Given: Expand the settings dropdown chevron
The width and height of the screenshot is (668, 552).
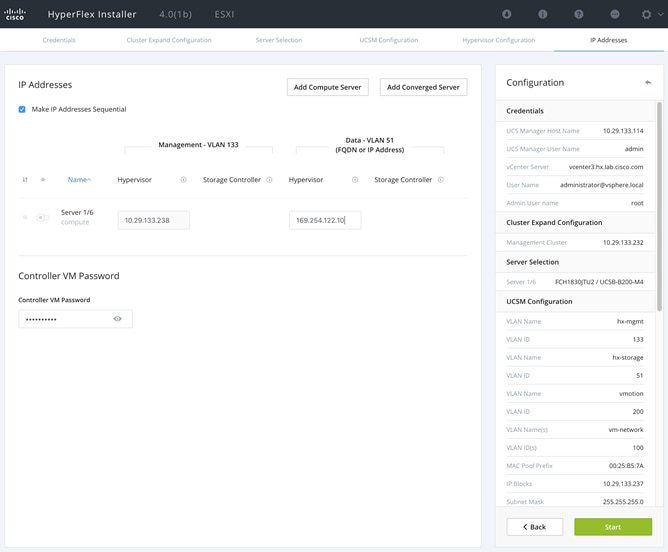Looking at the screenshot, I should click(x=661, y=14).
